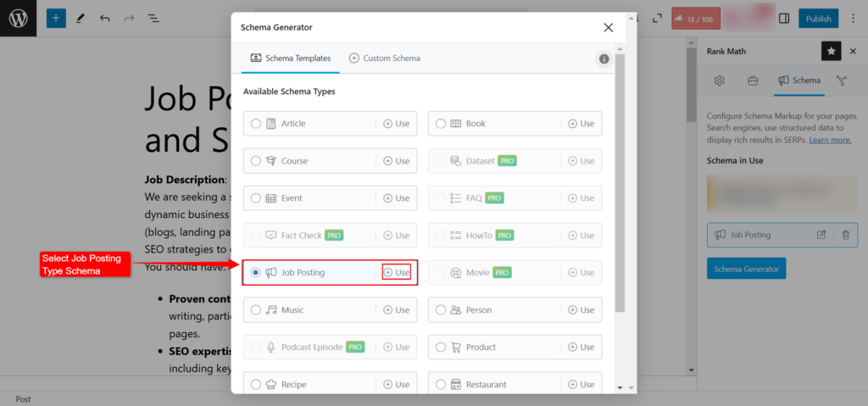The image size is (868, 406).
Task: Select the Person radio button
Action: pos(441,309)
